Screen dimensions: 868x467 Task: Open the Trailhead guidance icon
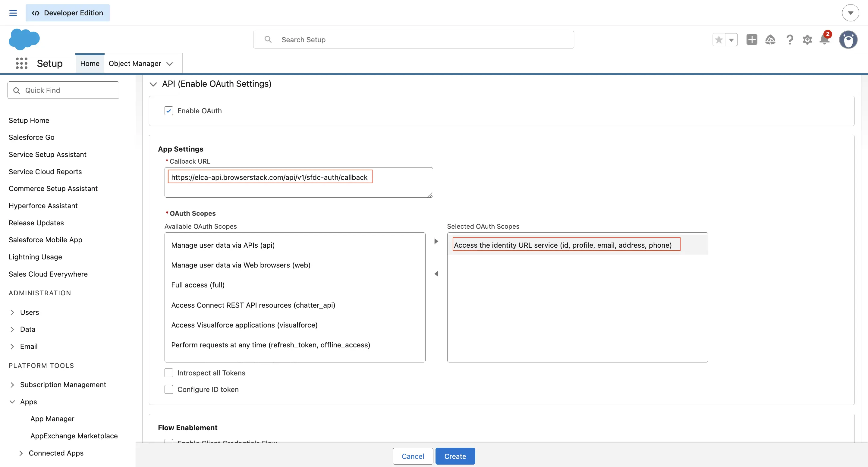771,39
